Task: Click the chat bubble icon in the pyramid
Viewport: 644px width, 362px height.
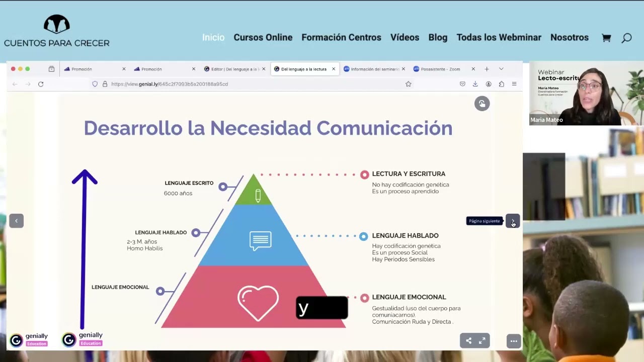Action: click(x=261, y=241)
